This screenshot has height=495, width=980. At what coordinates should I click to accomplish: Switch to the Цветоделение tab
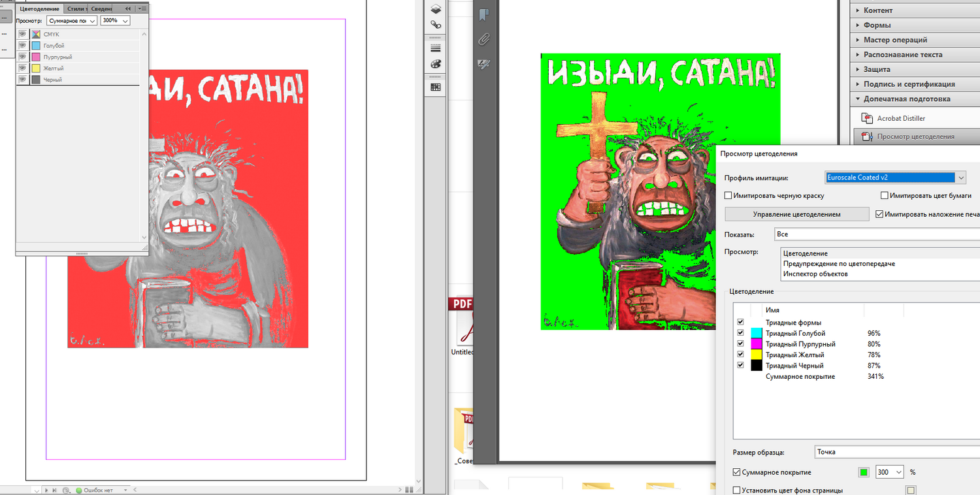click(x=40, y=8)
